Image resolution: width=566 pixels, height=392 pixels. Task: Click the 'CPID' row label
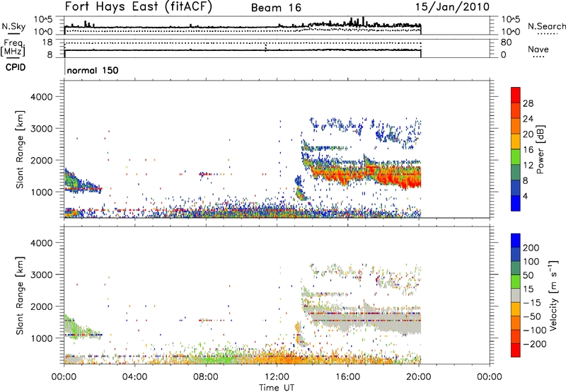16,67
